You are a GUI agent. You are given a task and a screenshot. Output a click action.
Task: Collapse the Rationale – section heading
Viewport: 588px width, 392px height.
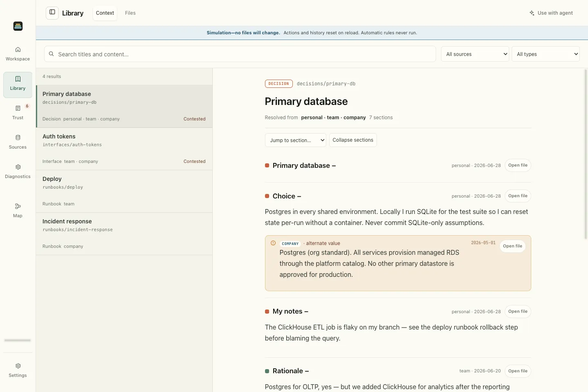pyautogui.click(x=290, y=371)
